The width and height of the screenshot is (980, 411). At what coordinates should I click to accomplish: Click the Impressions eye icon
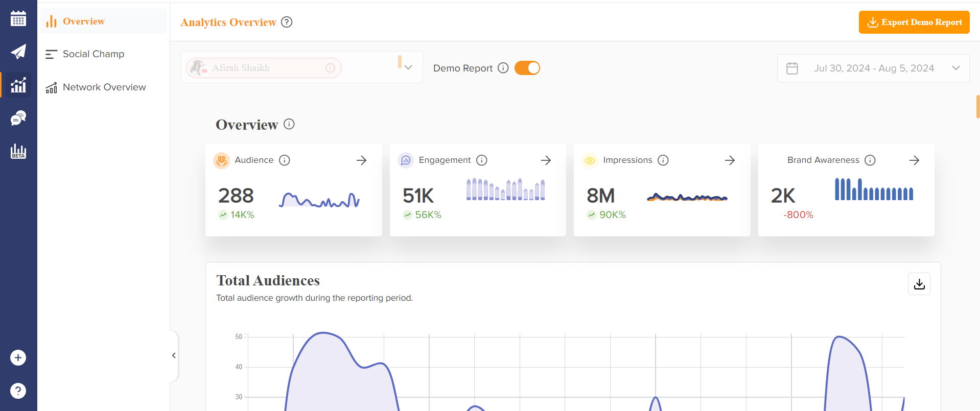[x=590, y=160]
